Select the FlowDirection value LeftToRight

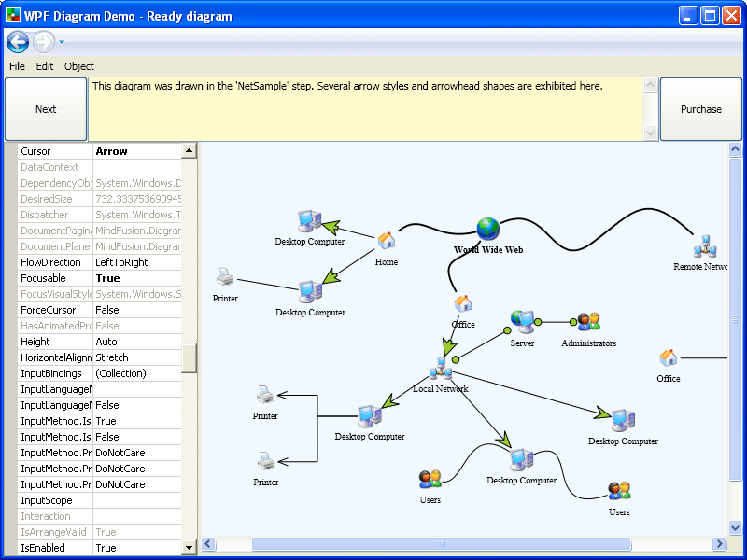tap(137, 262)
